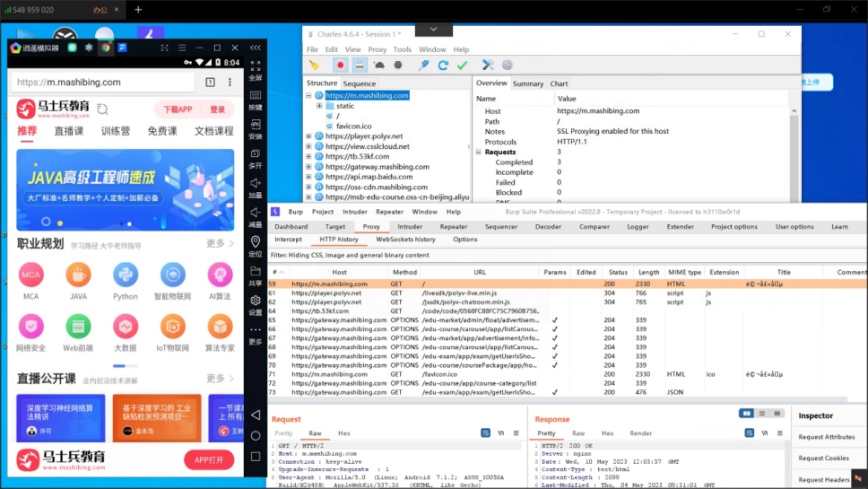Click the Burp filter bar
Viewport: 868px width, 489px height.
point(568,256)
